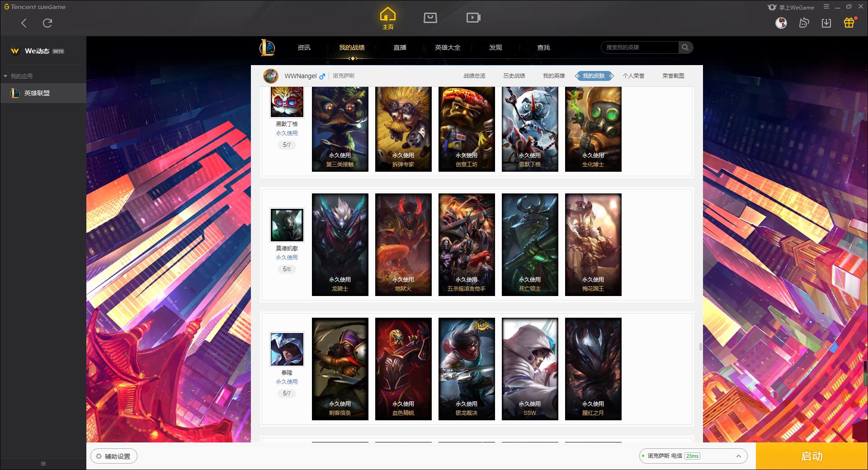
Task: Open the store icon in top bar
Action: click(430, 18)
